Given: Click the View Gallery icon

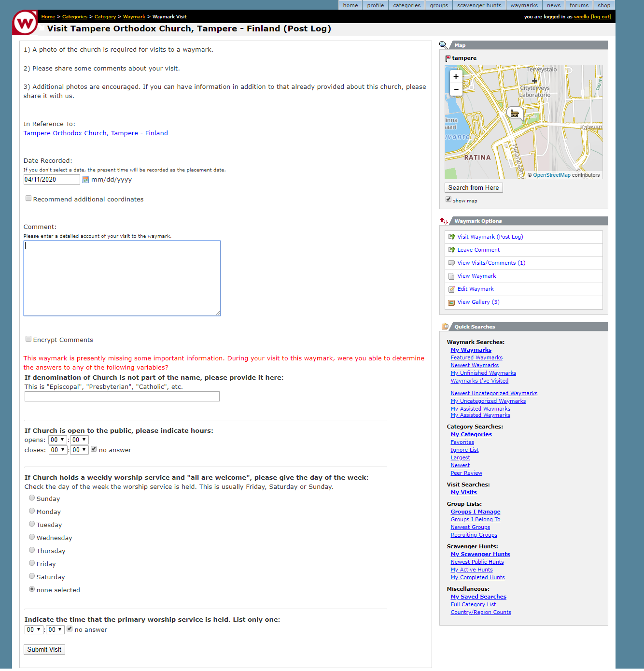Looking at the screenshot, I should pyautogui.click(x=451, y=302).
